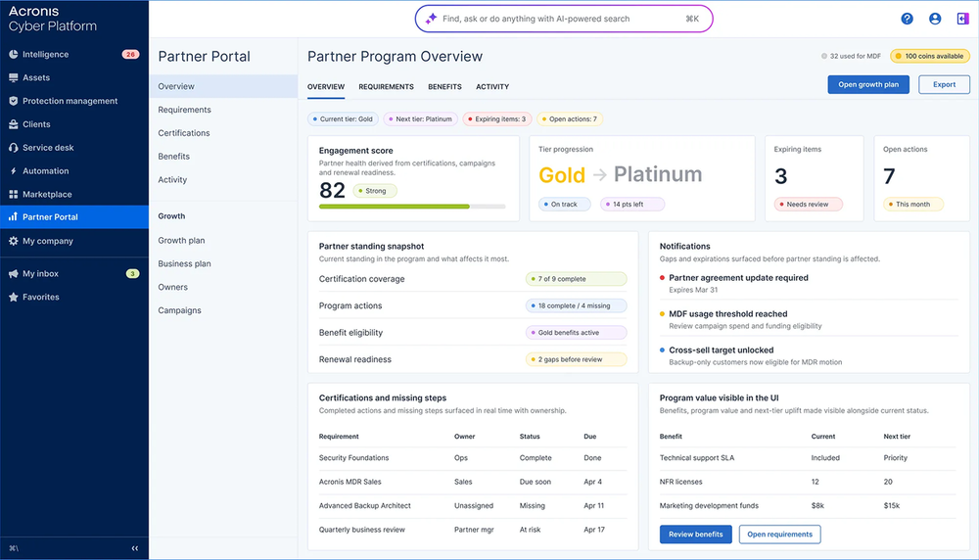Select Overview in Partner Portal menu
979x560 pixels.
tap(223, 86)
